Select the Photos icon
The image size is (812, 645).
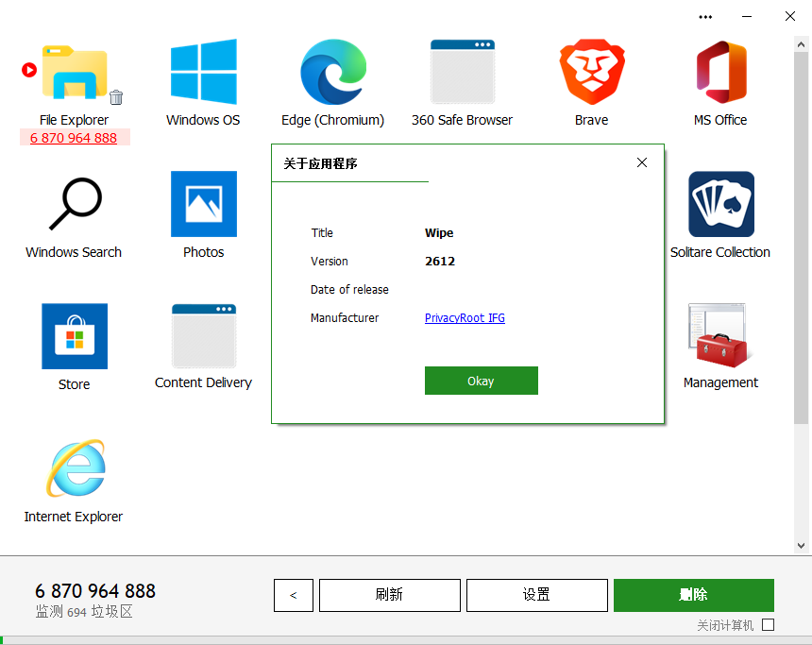[x=204, y=204]
